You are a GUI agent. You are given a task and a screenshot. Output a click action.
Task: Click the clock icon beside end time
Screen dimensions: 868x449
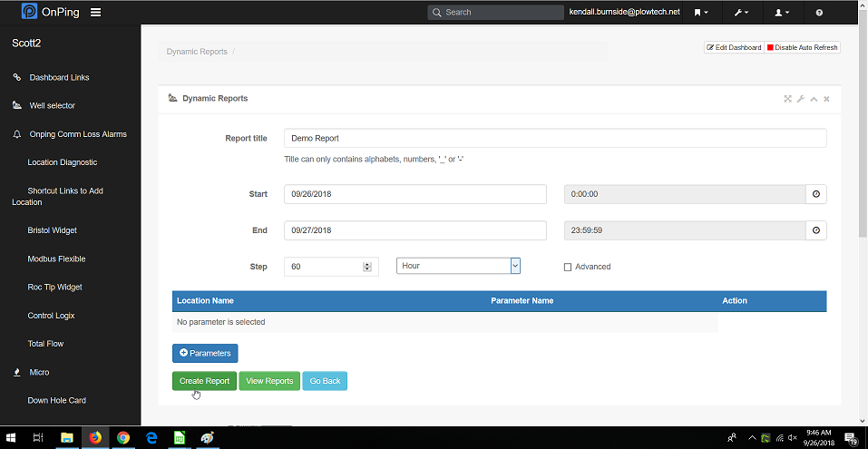(815, 230)
